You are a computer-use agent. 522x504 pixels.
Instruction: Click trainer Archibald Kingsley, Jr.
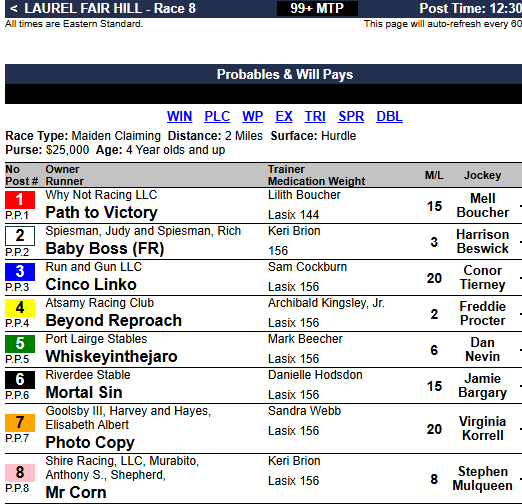[326, 303]
